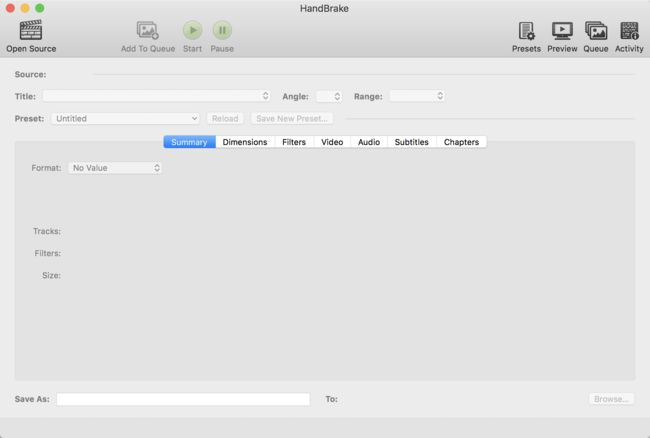Show the Queue window icon
This screenshot has height=438, width=650.
tap(596, 31)
